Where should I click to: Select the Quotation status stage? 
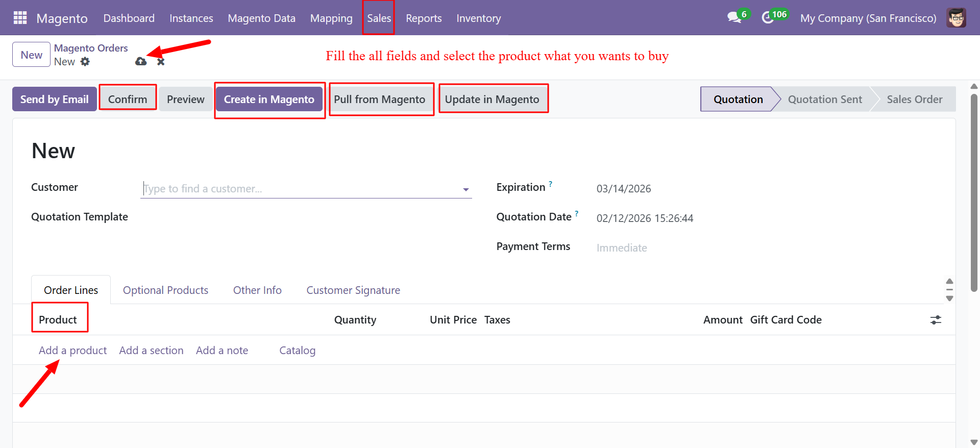tap(738, 99)
